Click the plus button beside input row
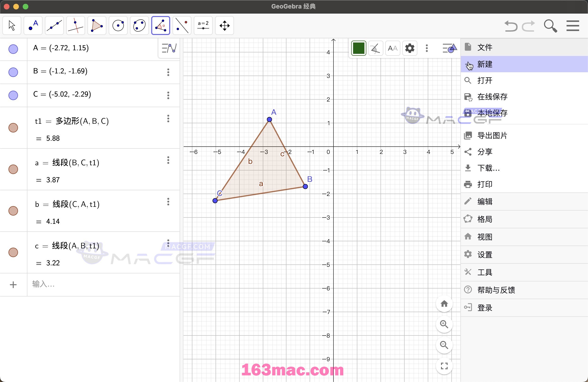The height and width of the screenshot is (382, 588). [13, 284]
